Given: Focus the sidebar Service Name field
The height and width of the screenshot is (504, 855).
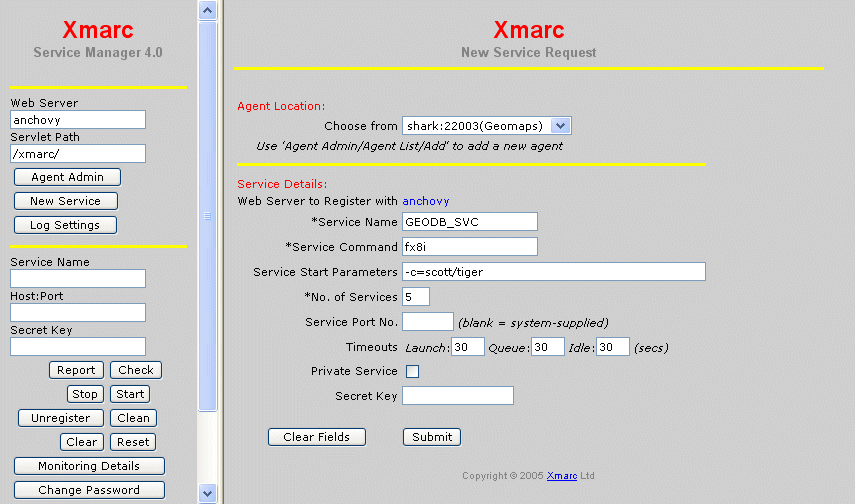Looking at the screenshot, I should [78, 279].
